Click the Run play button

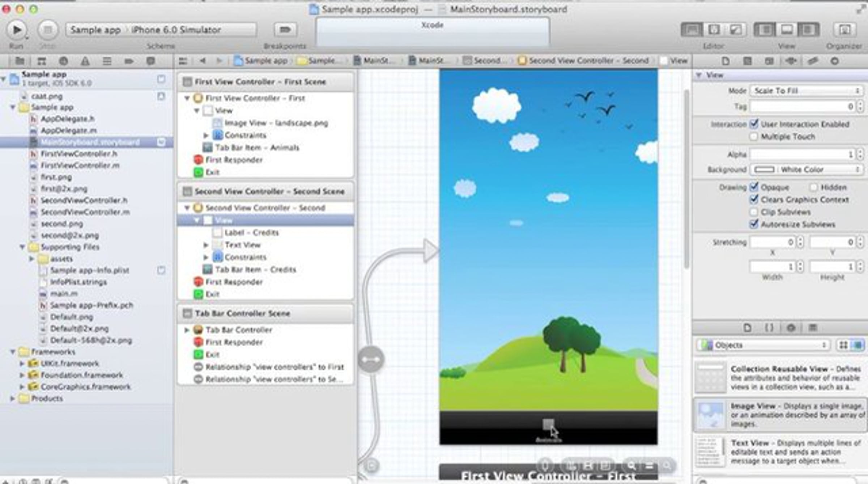(x=17, y=30)
